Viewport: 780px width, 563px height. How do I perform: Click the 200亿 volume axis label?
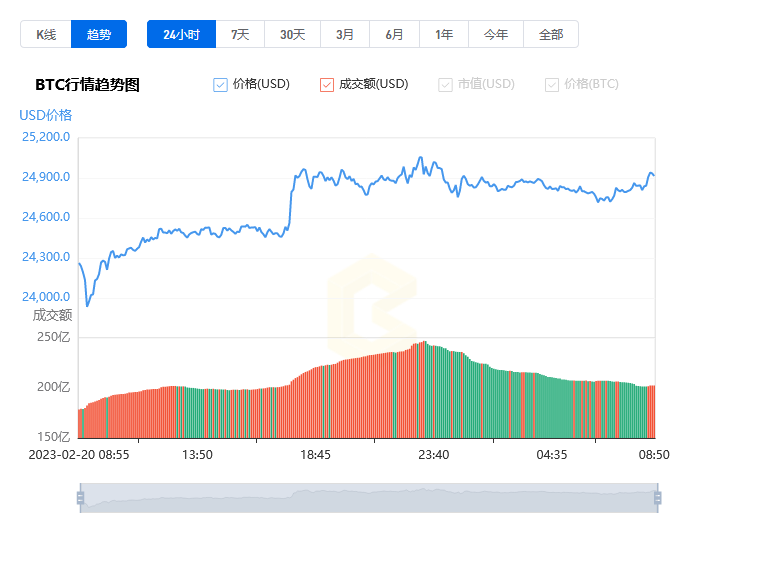click(54, 387)
